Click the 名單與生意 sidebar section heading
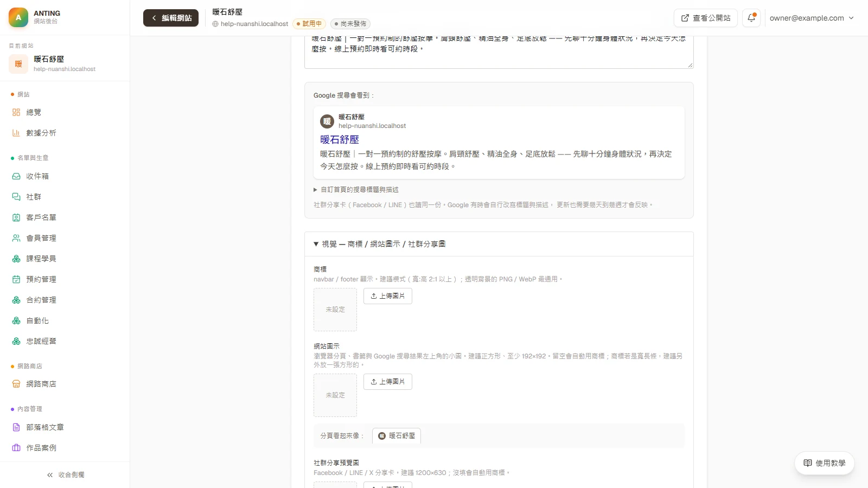Viewport: 868px width, 488px height. (33, 158)
